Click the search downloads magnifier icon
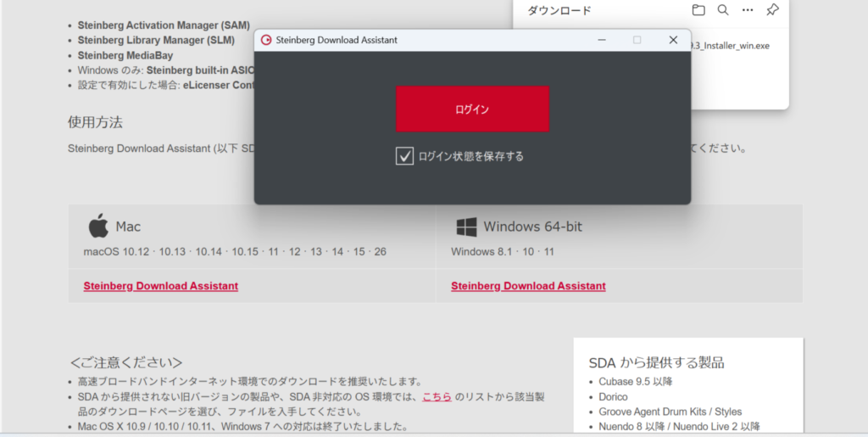The image size is (868, 437). click(723, 10)
